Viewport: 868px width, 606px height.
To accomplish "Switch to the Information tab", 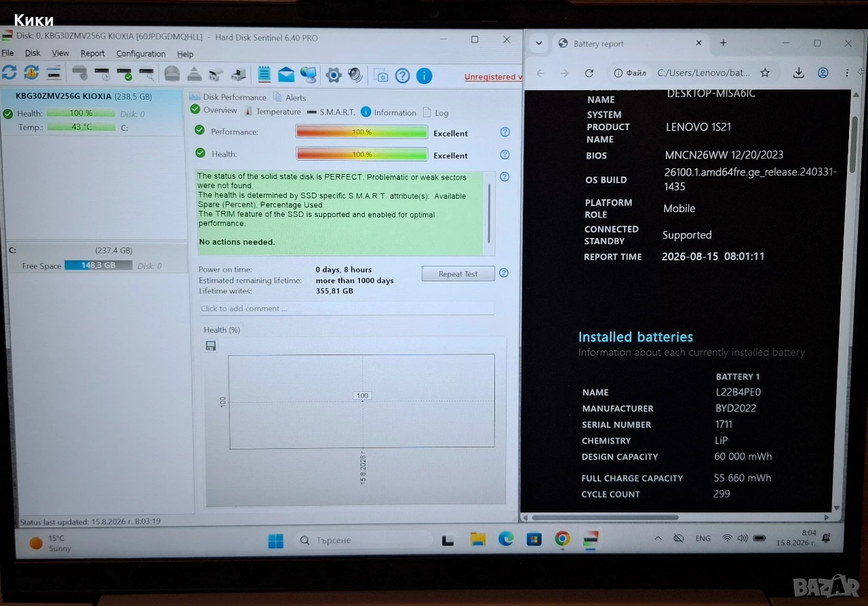I will [389, 113].
